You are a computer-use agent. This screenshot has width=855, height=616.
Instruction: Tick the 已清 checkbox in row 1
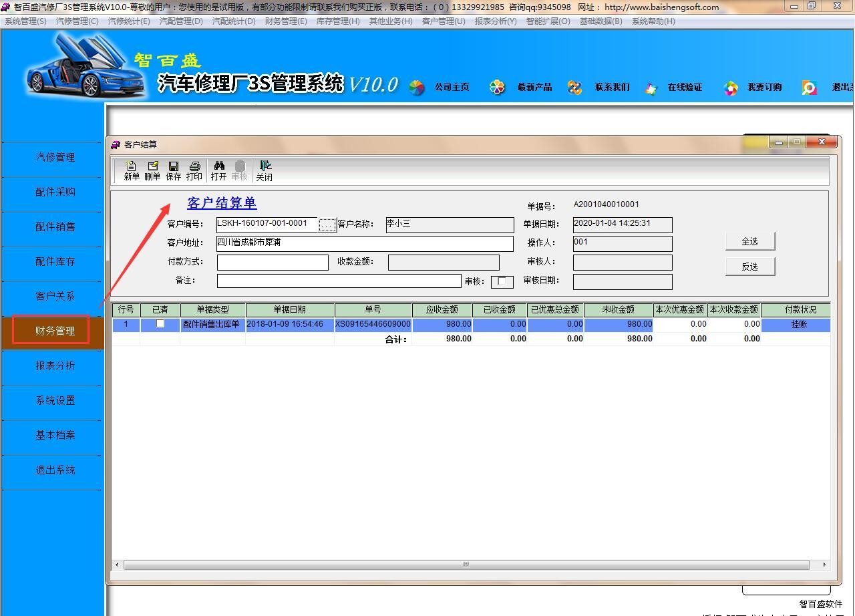point(160,324)
